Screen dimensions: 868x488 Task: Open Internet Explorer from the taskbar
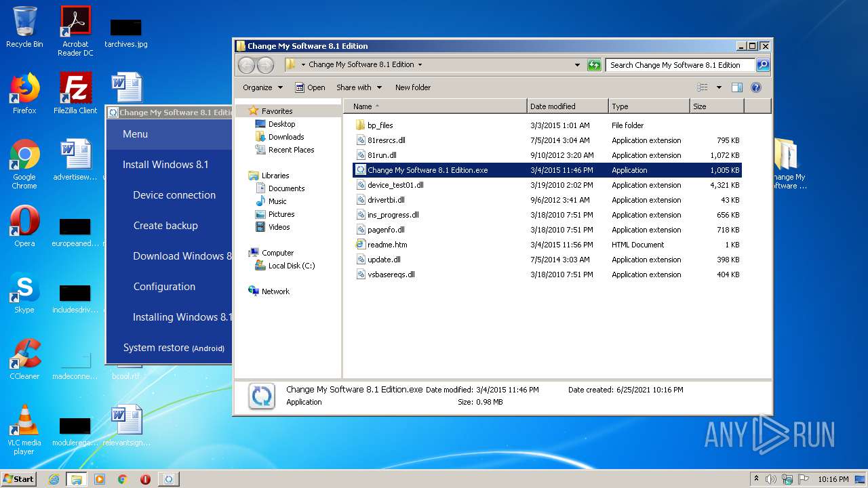pos(54,479)
